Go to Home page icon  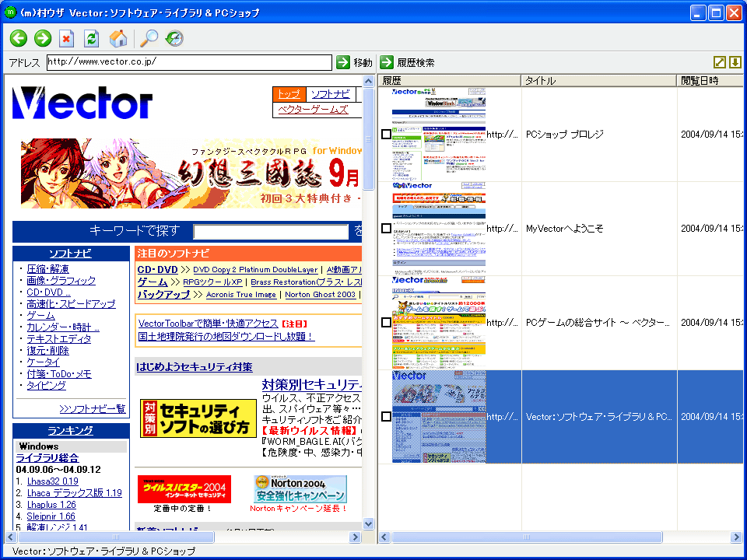pyautogui.click(x=118, y=39)
